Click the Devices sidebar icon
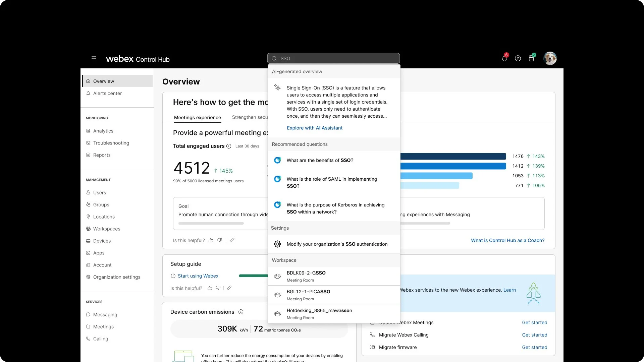This screenshot has width=644, height=362. (x=88, y=241)
